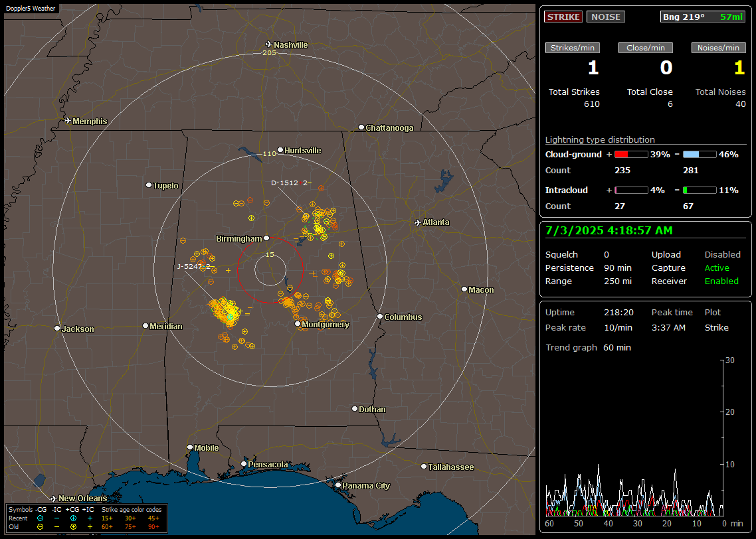Click the 60 min trend graph plot
This screenshot has height=539, width=756.
point(634,438)
